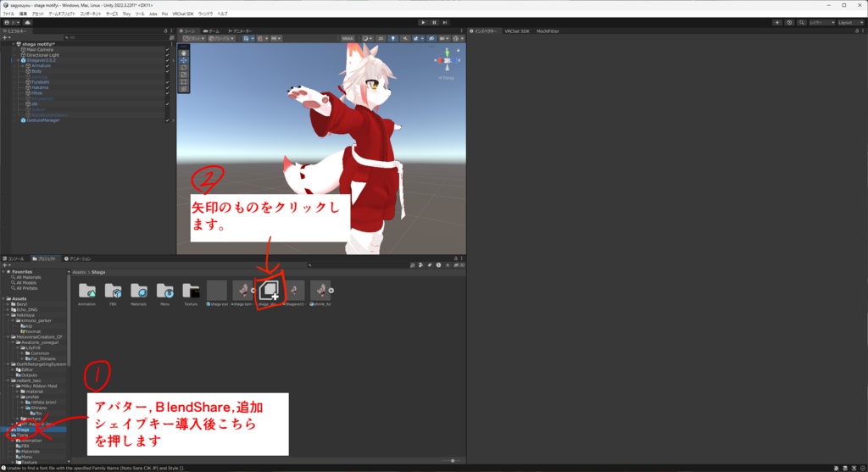Screen dimensions: 868x472
Task: Open the Global handle rotation dropdown
Action: [221, 39]
